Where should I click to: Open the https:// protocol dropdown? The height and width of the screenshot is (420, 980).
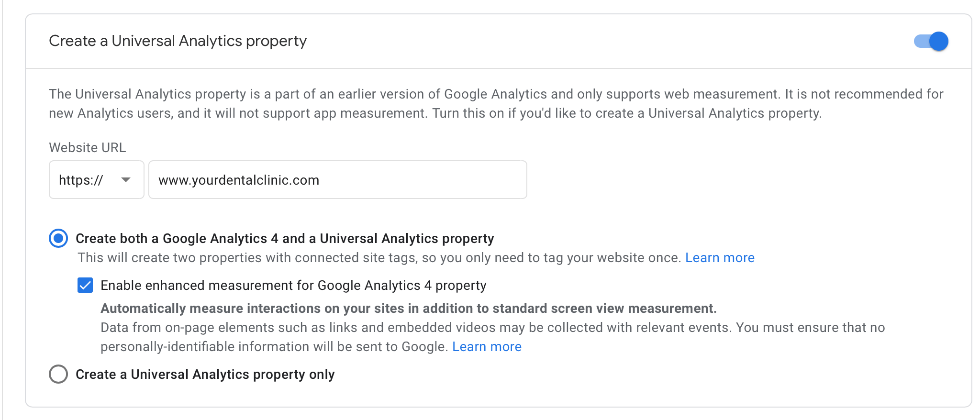point(96,179)
